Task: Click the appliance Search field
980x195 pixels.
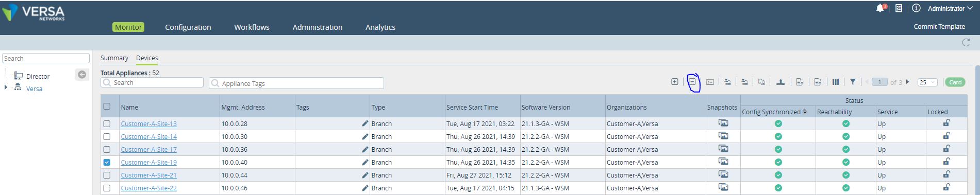Action: 152,82
